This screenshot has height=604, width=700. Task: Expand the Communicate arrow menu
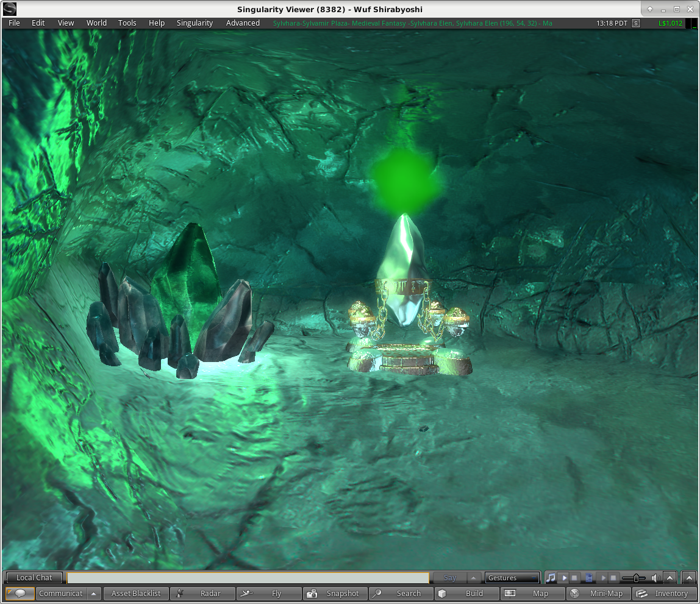pos(93,593)
